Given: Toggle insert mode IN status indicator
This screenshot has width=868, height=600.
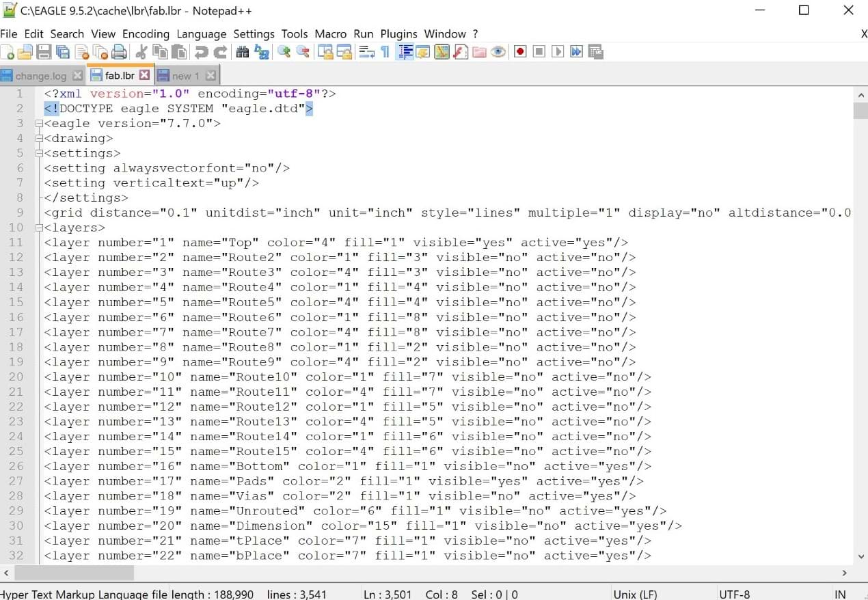Looking at the screenshot, I should pyautogui.click(x=840, y=595).
